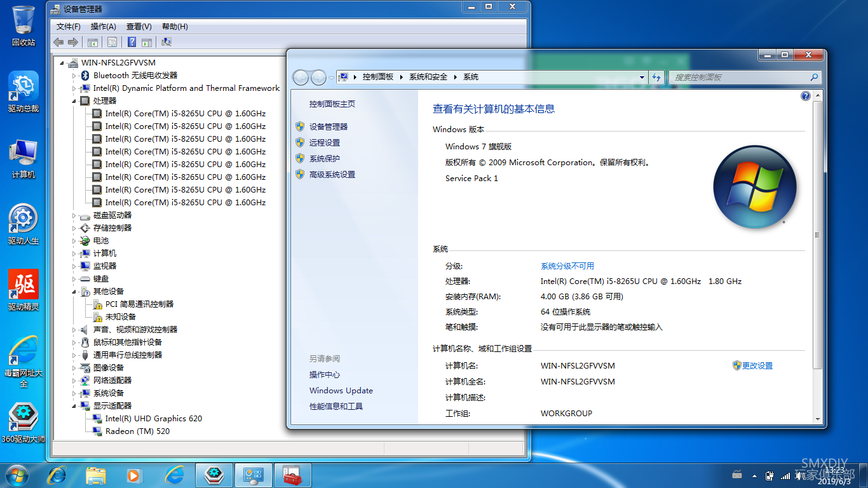The height and width of the screenshot is (488, 868).
Task: Open 设备管理器 link in System sidebar
Action: tap(329, 126)
